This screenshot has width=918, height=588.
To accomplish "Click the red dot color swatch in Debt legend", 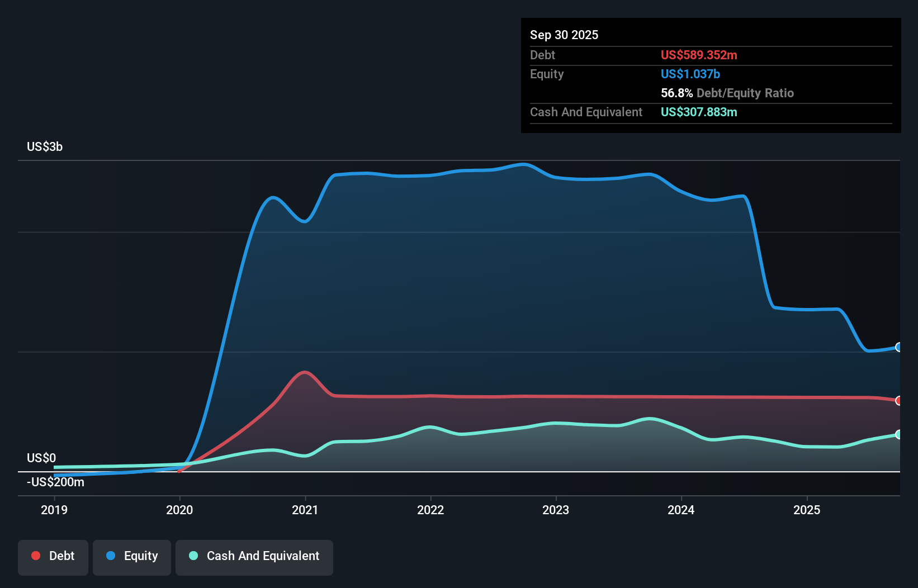I will click(x=35, y=556).
